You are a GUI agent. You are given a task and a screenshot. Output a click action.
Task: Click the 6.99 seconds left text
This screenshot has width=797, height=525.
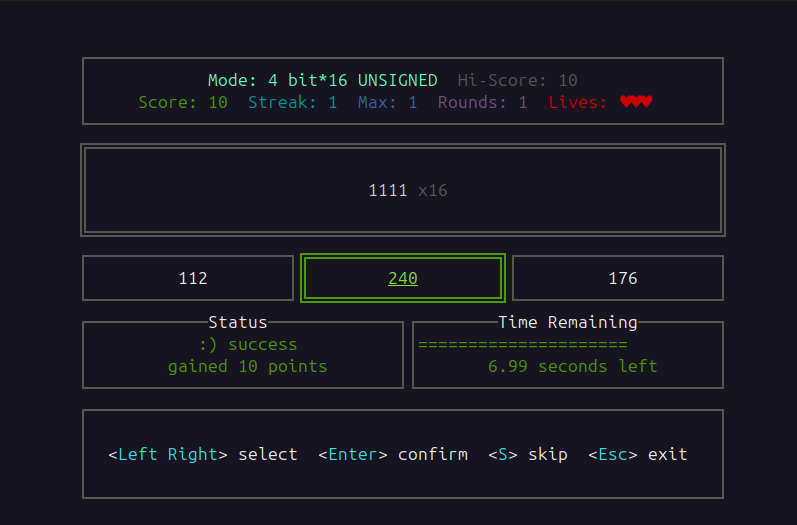click(572, 366)
